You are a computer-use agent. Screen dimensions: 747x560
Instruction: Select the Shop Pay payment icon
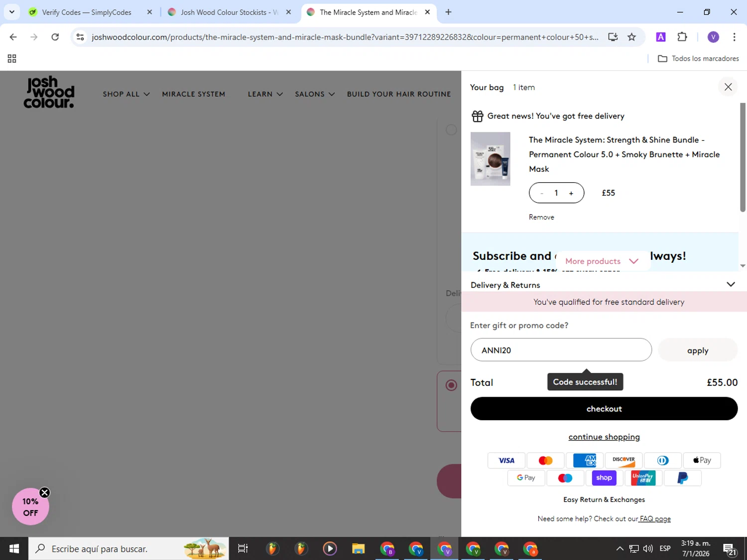coord(604,478)
